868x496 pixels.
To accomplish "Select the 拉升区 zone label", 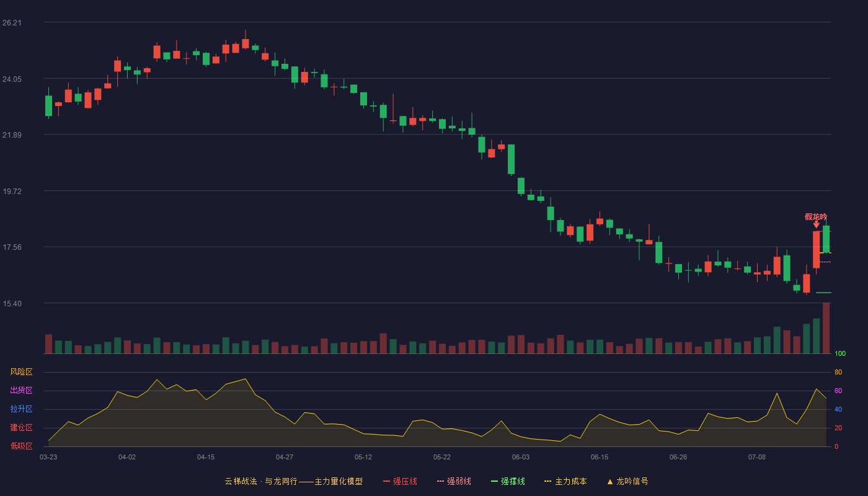I will [x=21, y=409].
